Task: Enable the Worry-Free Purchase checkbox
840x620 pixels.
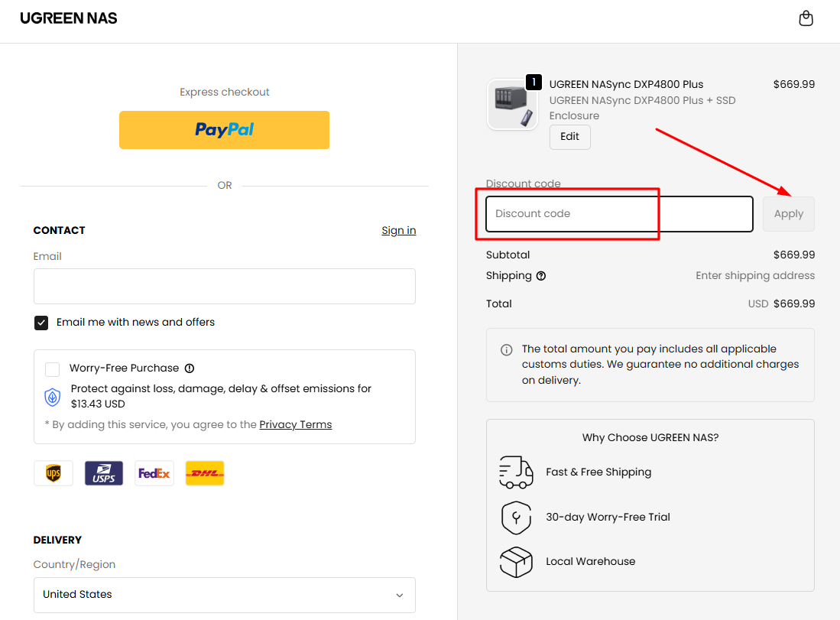Action: [52, 369]
